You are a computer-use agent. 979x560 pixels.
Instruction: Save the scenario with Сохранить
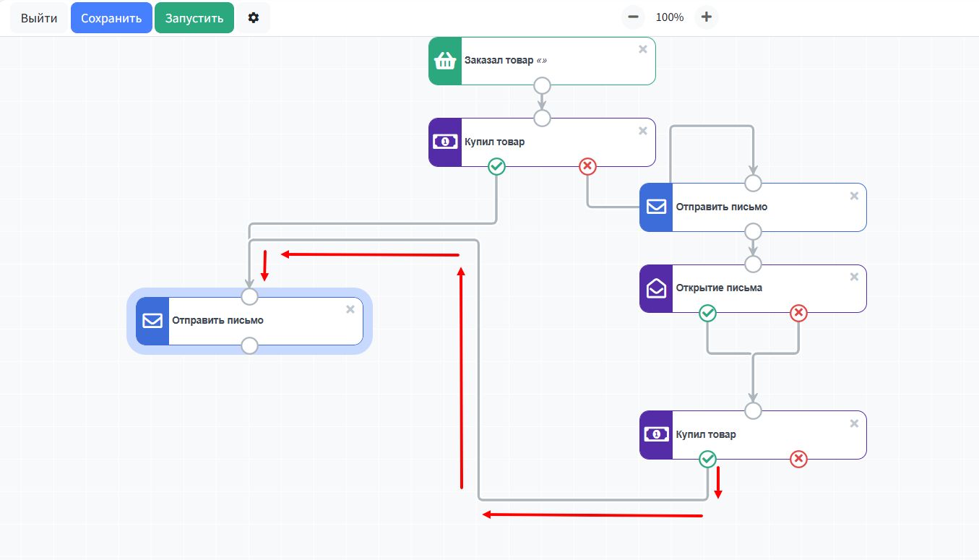coord(111,18)
